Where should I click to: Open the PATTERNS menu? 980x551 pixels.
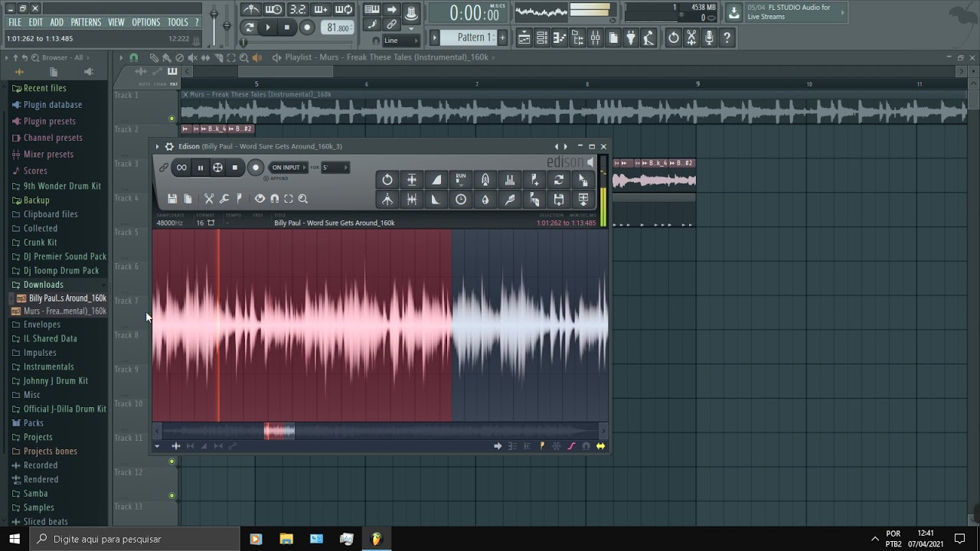pos(86,22)
